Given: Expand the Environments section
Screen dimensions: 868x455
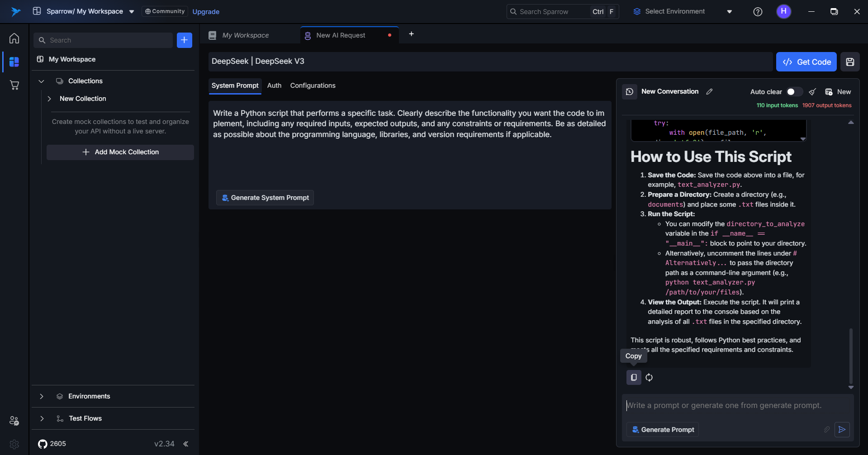Looking at the screenshot, I should 42,396.
